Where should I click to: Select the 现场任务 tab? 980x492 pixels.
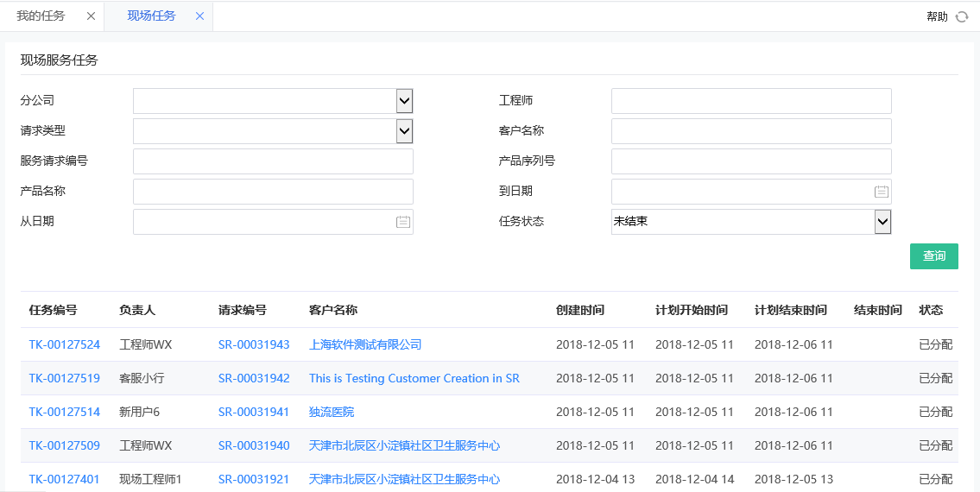coord(151,16)
